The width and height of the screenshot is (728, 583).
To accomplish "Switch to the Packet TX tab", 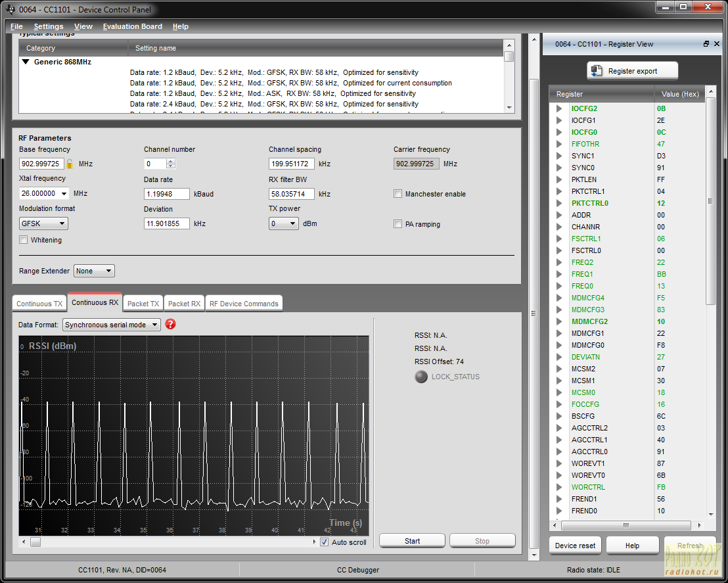I will tap(143, 304).
